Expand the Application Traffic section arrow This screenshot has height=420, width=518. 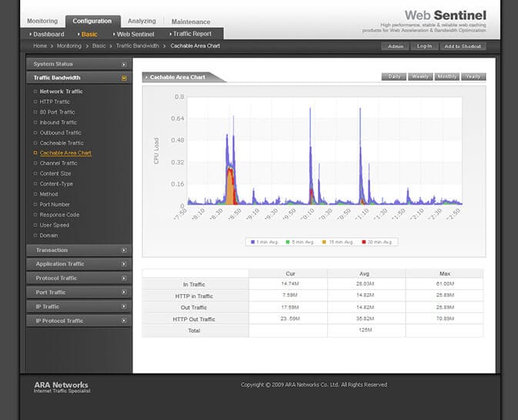coord(124,264)
